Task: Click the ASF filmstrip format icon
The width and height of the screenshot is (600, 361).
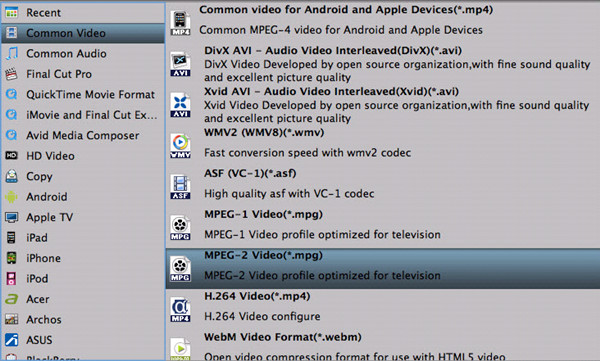Action: pyautogui.click(x=180, y=187)
